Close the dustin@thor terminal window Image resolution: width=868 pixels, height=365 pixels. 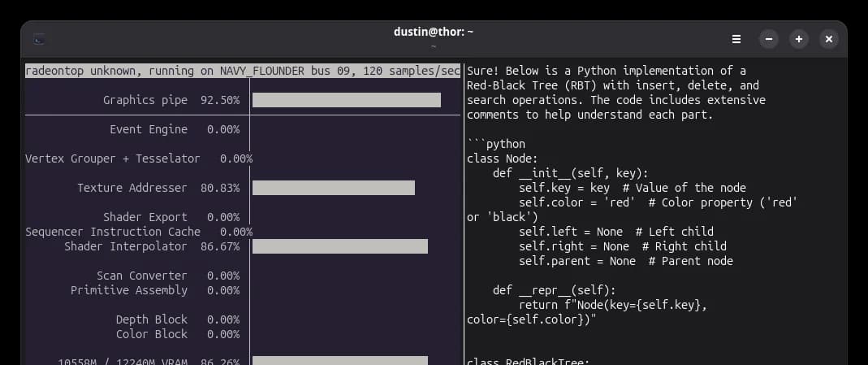pyautogui.click(x=829, y=39)
